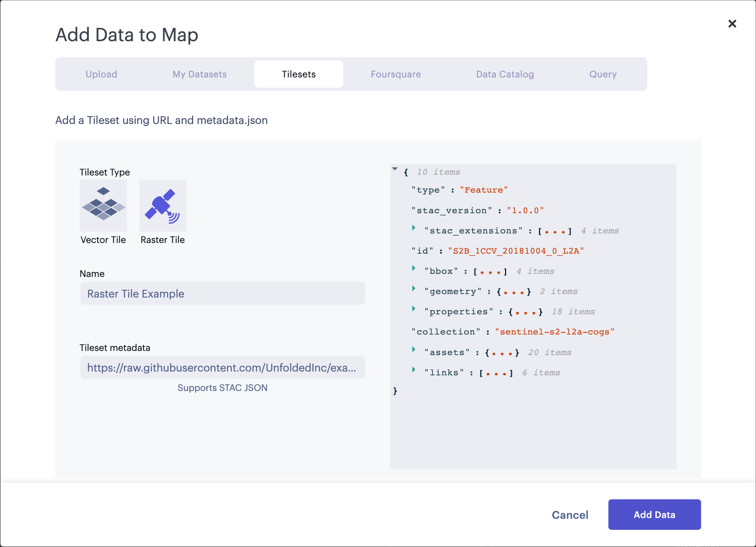Viewport: 756px width, 547px height.
Task: Go to the Foursquare tab
Action: pyautogui.click(x=396, y=74)
